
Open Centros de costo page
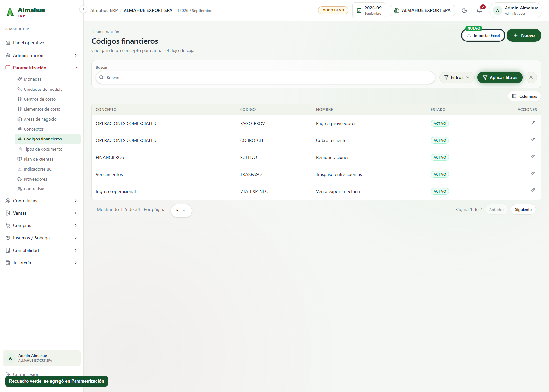(48, 99)
